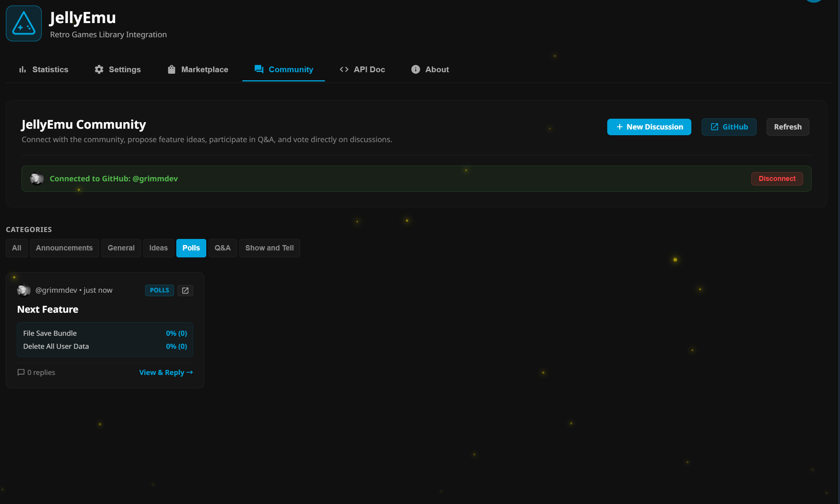Screen dimensions: 840x504
Task: Click the grimmdev avatar in connection banner
Action: pos(37,179)
